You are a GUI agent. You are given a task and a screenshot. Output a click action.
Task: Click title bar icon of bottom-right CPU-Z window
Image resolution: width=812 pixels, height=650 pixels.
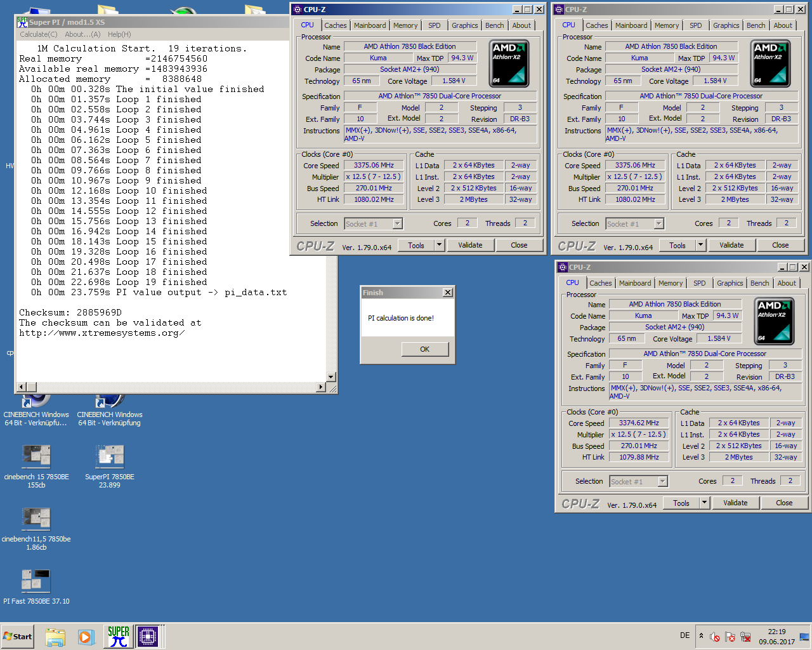(563, 267)
